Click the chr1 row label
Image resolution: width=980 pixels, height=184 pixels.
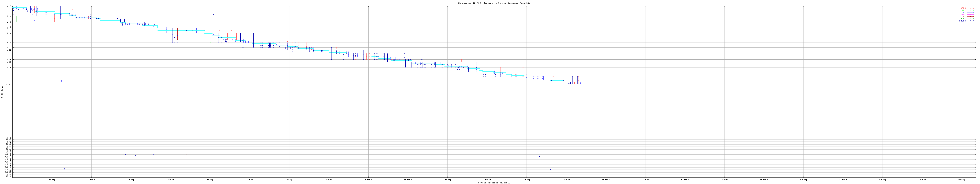pos(8,138)
